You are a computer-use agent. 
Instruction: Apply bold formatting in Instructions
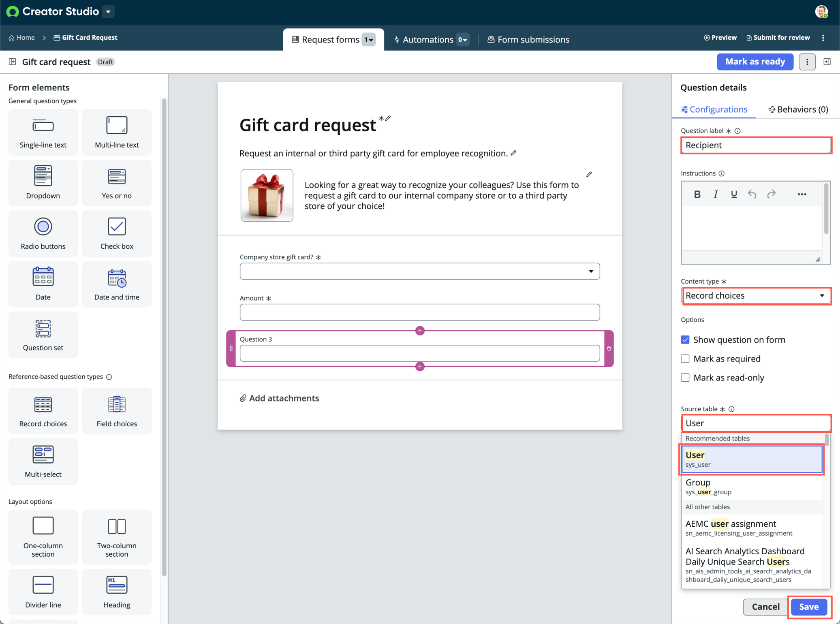click(697, 194)
